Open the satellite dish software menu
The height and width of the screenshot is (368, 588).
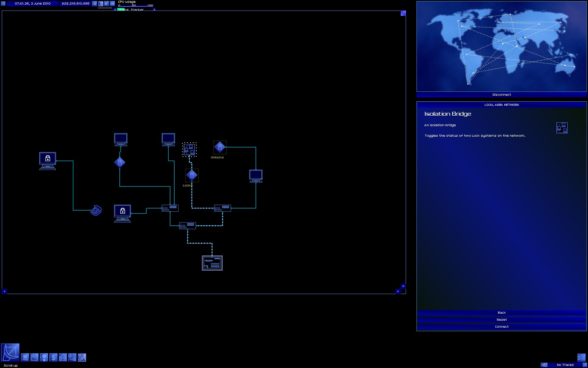pos(10,353)
